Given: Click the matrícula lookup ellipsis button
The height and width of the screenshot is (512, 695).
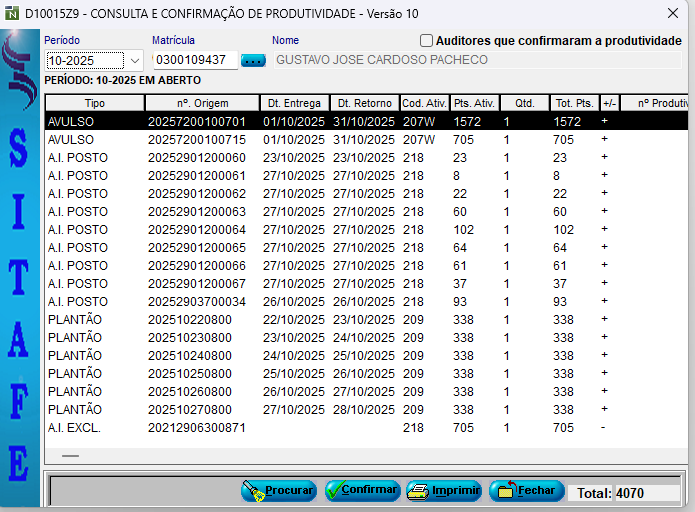Looking at the screenshot, I should pyautogui.click(x=254, y=60).
